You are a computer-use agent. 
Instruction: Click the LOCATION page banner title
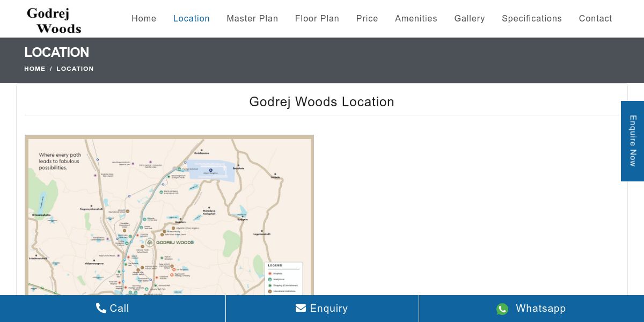tap(57, 53)
